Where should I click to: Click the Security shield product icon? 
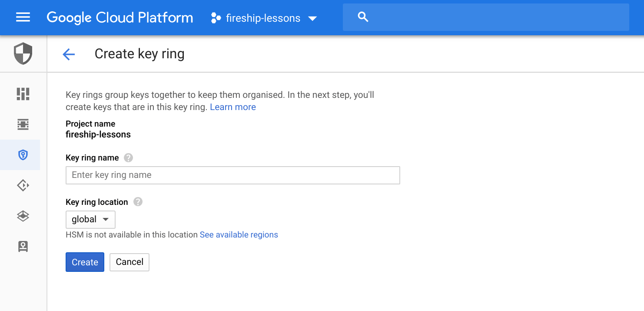point(23,54)
